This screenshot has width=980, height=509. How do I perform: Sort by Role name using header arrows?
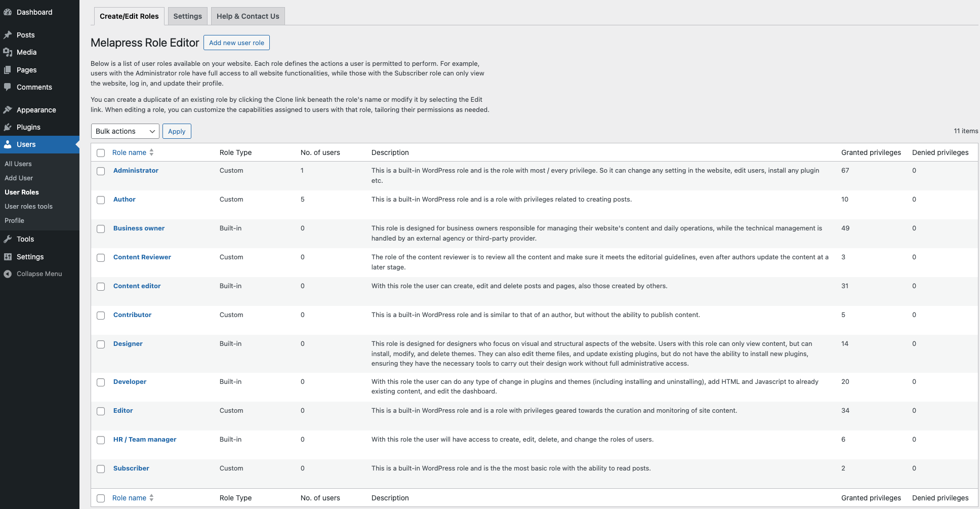point(151,152)
